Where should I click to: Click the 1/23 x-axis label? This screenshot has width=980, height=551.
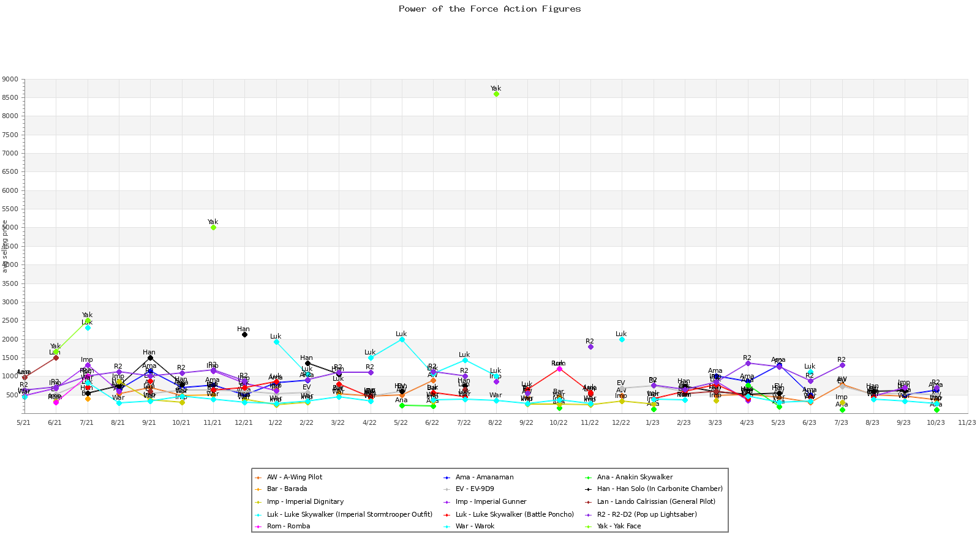pyautogui.click(x=653, y=422)
